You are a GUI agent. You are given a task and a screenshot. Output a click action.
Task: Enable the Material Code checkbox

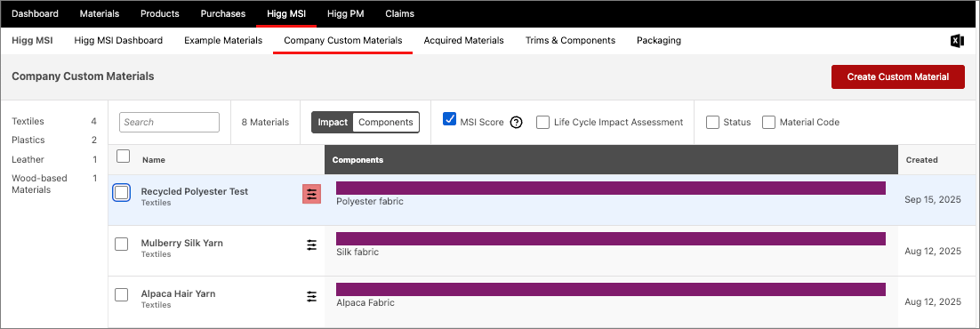point(768,123)
